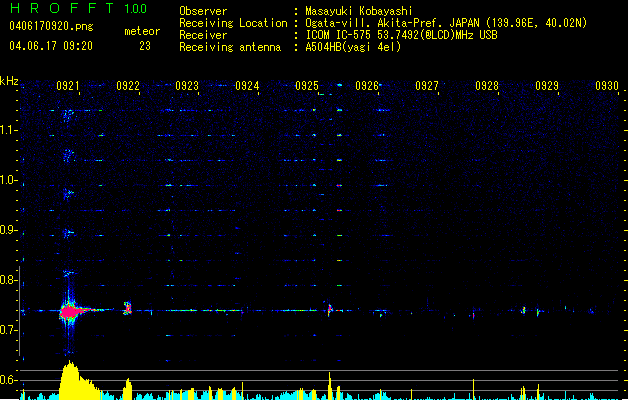629x400 pixels.
Task: Click the 0.6 kHz axis label
Action: (x=9, y=380)
